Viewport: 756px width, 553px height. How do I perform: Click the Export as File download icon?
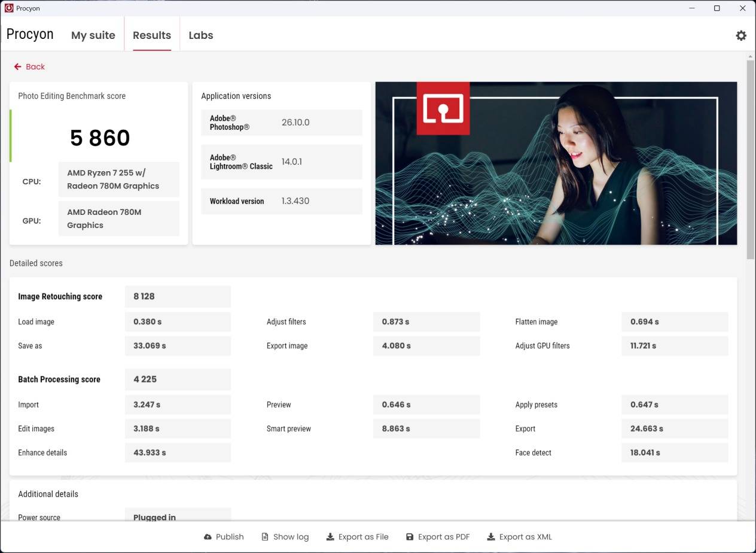tap(330, 537)
